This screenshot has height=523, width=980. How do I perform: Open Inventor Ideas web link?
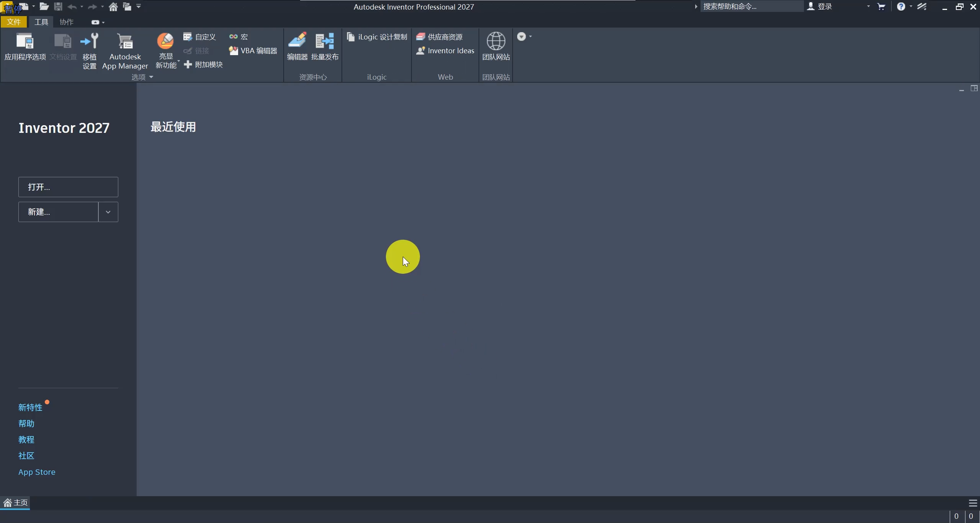click(x=445, y=51)
